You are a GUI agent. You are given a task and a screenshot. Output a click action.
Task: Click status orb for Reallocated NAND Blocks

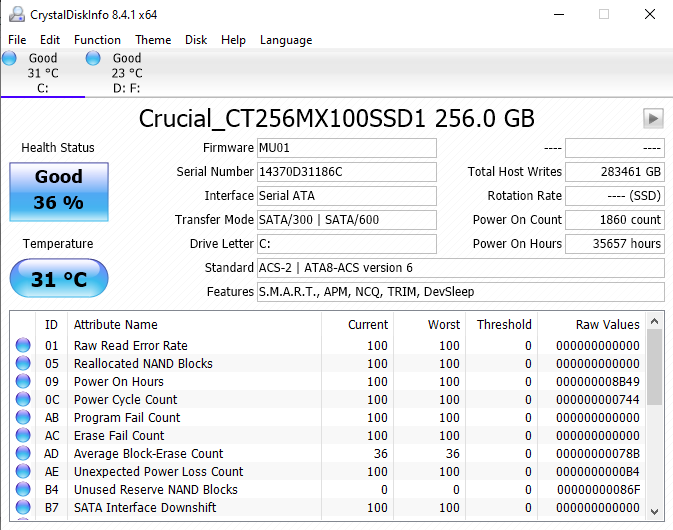pos(23,363)
